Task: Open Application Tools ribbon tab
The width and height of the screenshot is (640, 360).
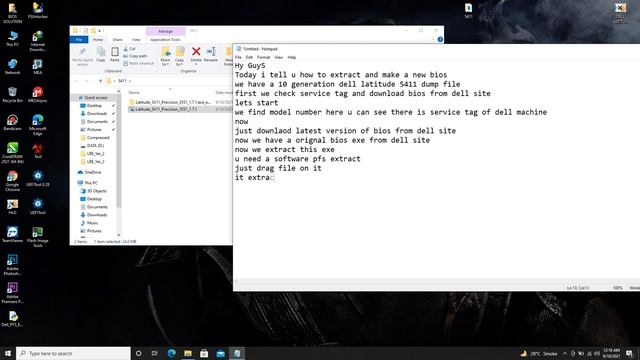Action: pos(165,40)
